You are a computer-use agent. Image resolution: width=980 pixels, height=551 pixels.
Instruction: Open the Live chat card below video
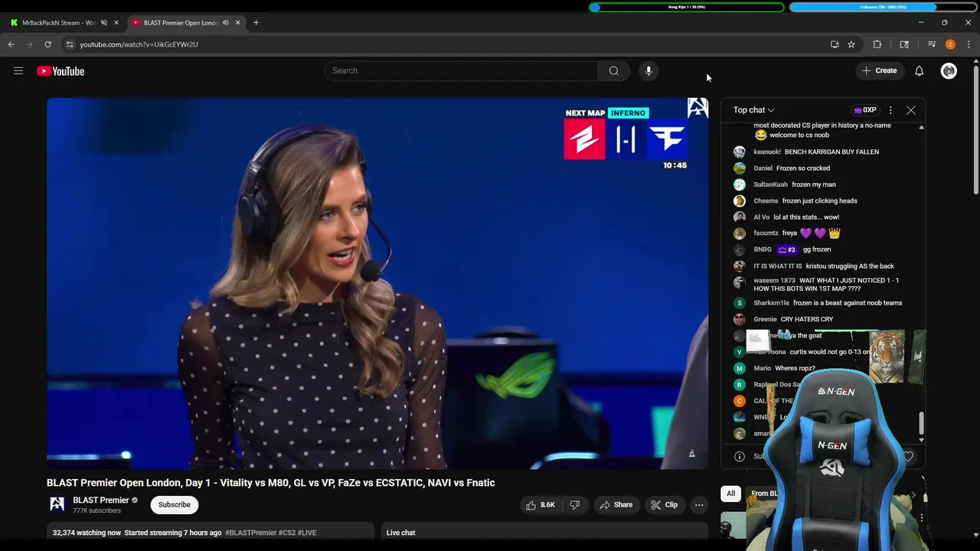point(544,533)
